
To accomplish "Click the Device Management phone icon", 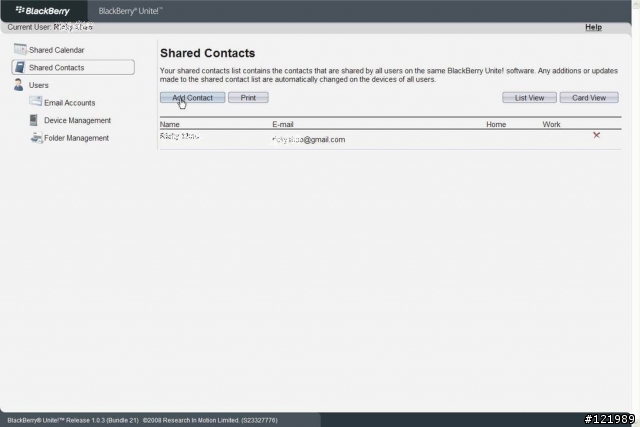I will click(33, 120).
